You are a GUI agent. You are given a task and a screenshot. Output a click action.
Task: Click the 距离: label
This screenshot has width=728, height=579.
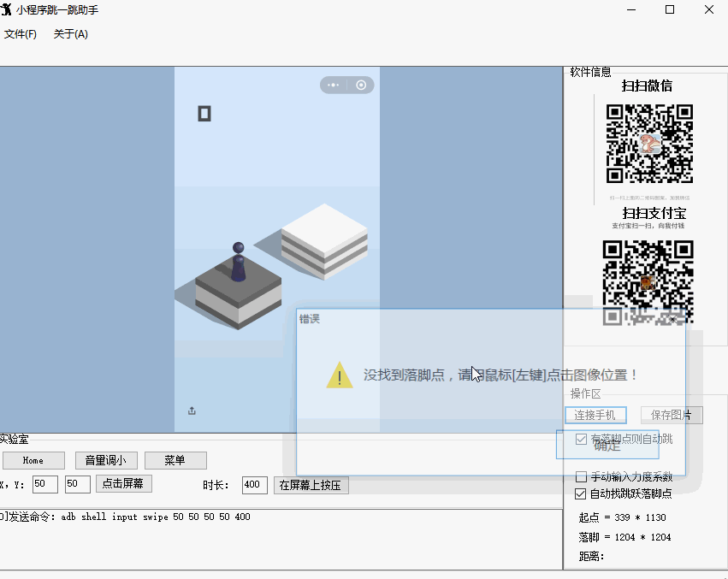pos(591,556)
